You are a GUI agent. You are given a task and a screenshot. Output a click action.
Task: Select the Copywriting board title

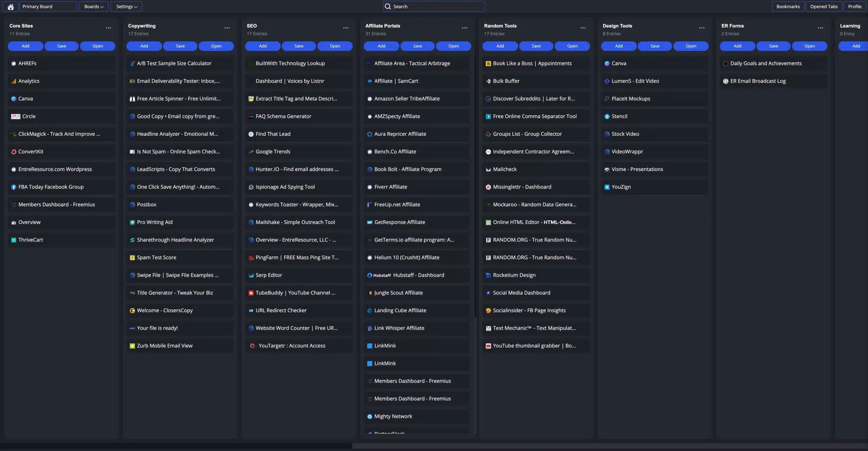point(142,26)
